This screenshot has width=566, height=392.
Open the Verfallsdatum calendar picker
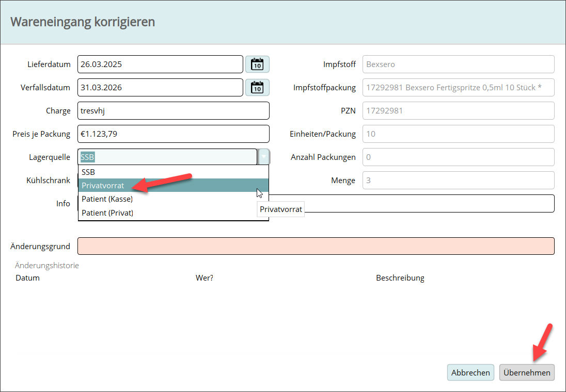click(x=257, y=88)
